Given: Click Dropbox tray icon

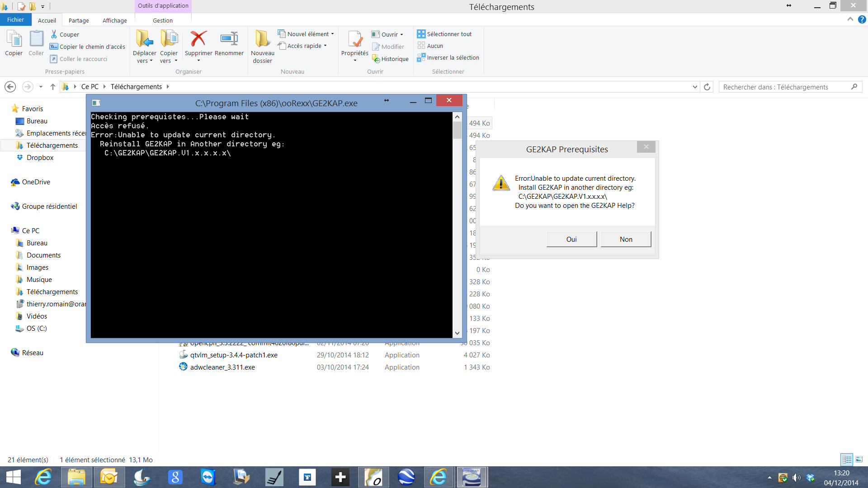Looking at the screenshot, I should coord(810,478).
